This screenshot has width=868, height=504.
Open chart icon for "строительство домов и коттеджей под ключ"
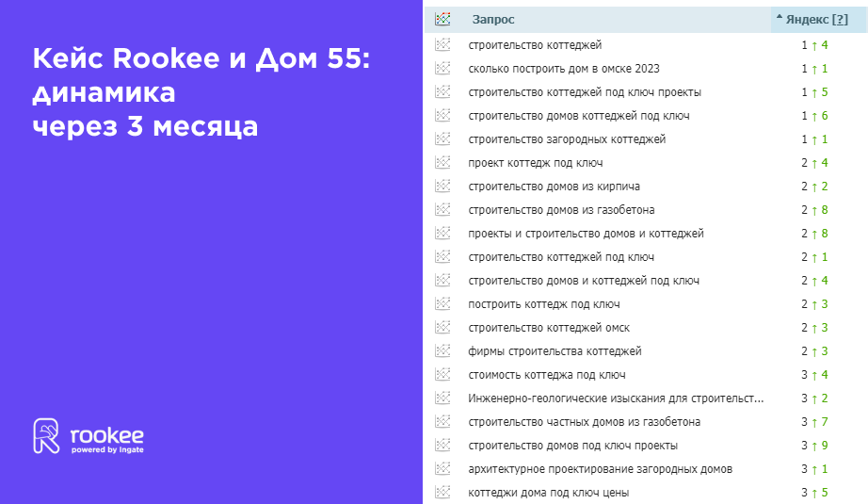coord(442,280)
